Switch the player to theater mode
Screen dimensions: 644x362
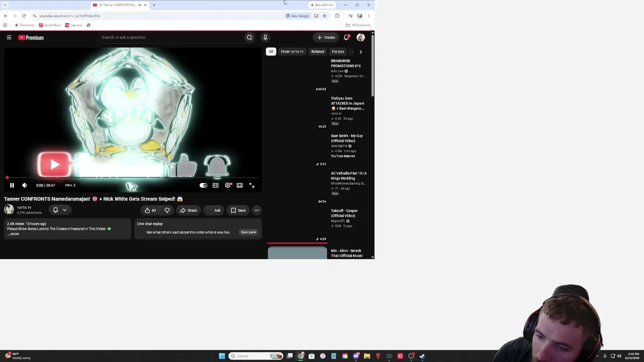pos(239,186)
